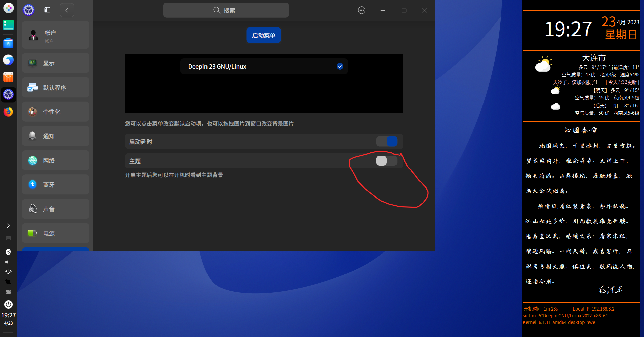Image resolution: width=644 pixels, height=337 pixels.
Task: Click the back chevron in settings titlebar
Action: (x=66, y=10)
